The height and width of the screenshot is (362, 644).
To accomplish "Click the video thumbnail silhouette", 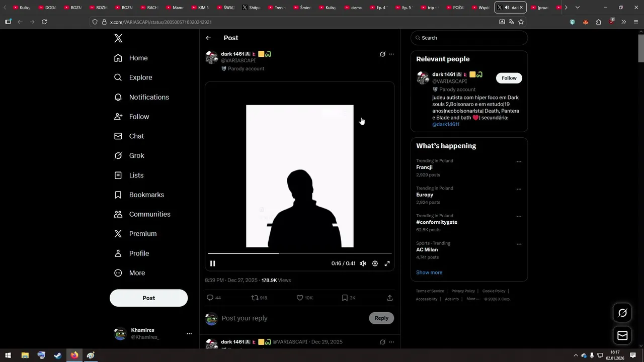I will (x=300, y=176).
